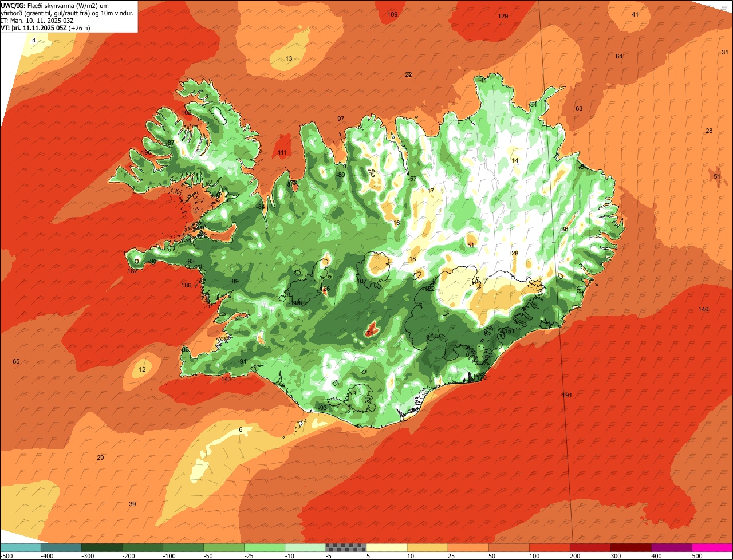Screen dimensions: 733x560
Task: Pick the legend swatch between -200 and -100
Action: click(x=142, y=547)
